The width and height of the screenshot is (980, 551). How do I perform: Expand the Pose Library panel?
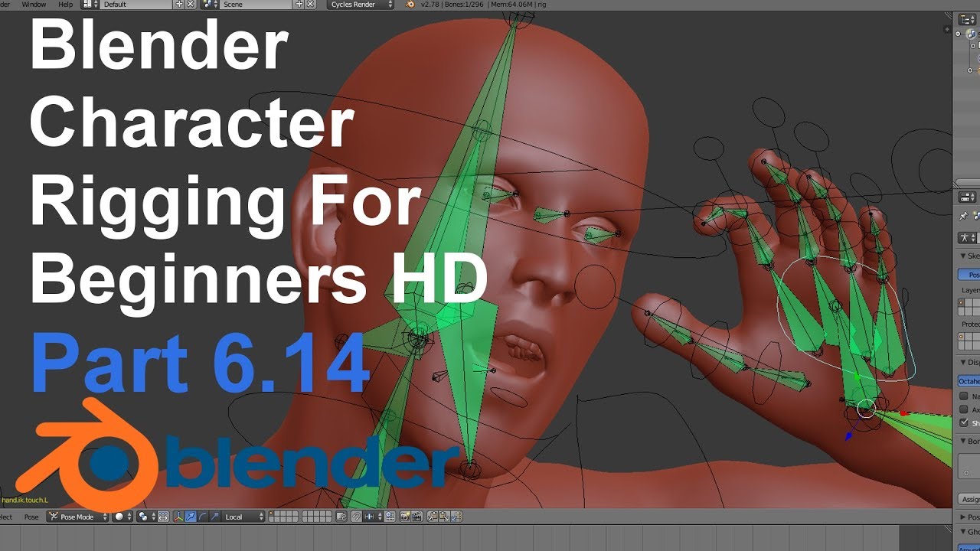(962, 517)
